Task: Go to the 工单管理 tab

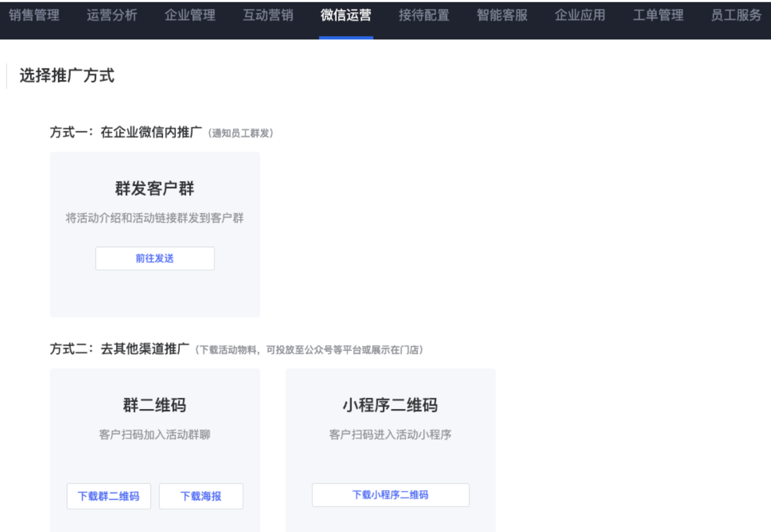Action: click(658, 16)
